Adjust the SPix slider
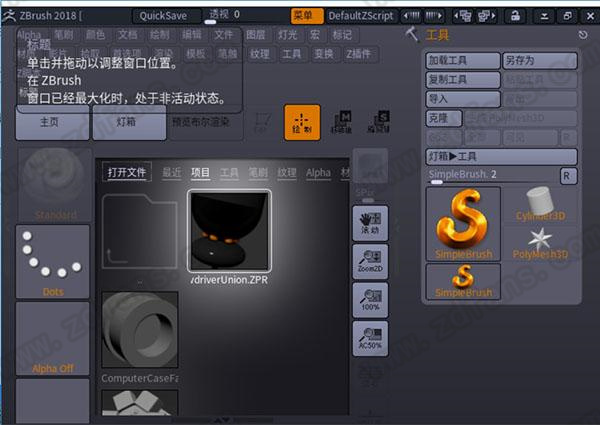Screen dimensions: 600x425 pyautogui.click(x=370, y=194)
